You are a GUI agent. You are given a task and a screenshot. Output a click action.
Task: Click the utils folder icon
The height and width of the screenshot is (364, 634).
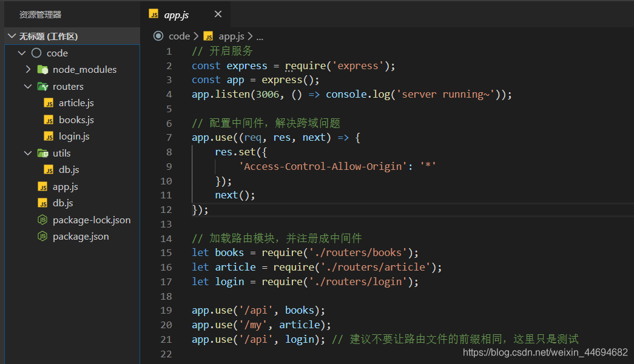click(42, 153)
